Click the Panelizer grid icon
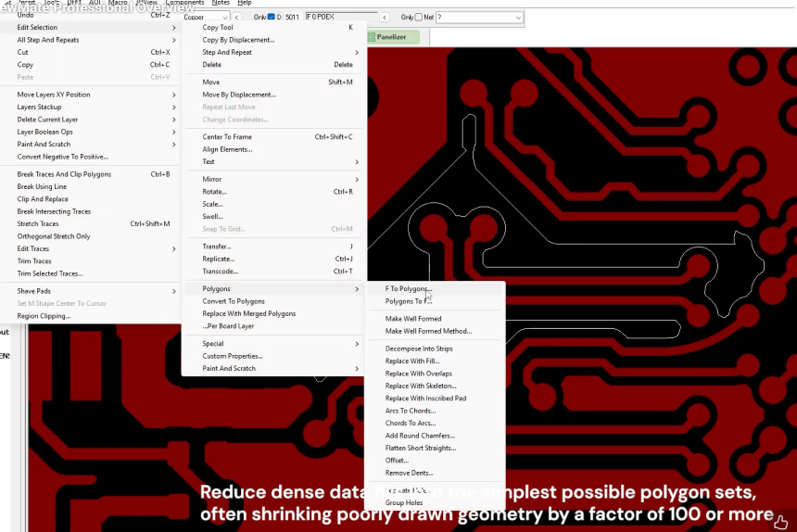The width and height of the screenshot is (797, 532). [372, 37]
